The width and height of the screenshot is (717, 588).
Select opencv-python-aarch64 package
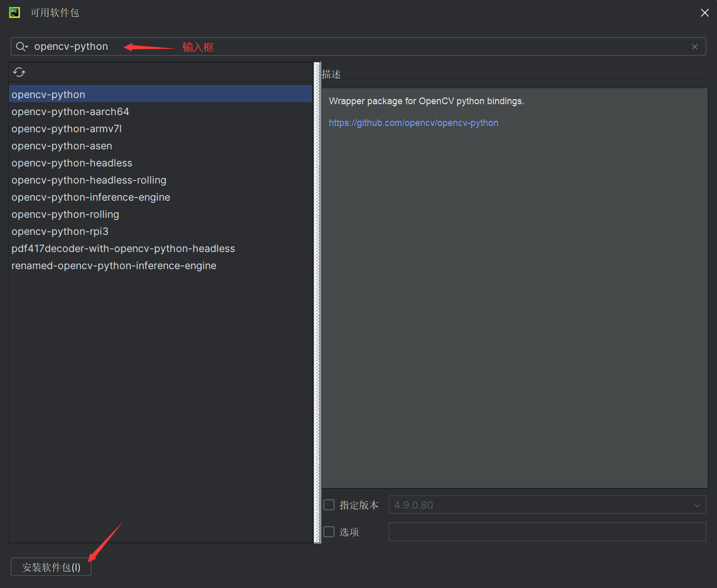[x=70, y=111]
